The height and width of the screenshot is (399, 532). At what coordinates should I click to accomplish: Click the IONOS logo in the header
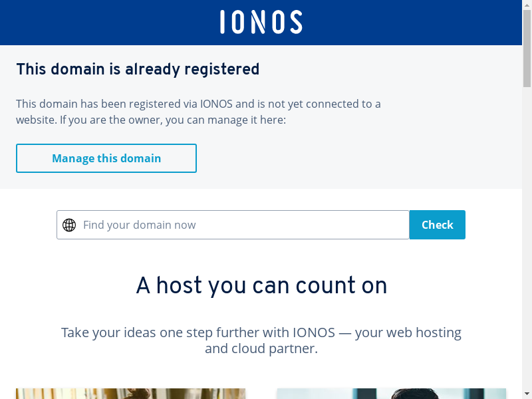(261, 22)
